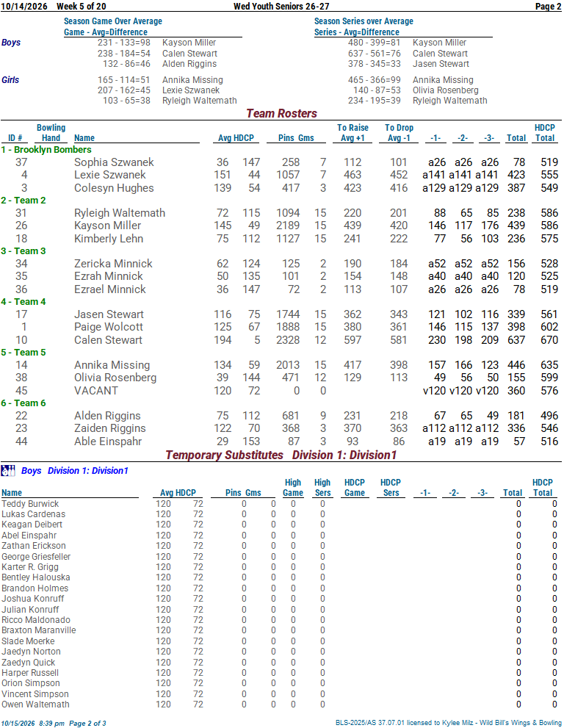Click Zathan Erickson in substitutes list

pyautogui.click(x=34, y=546)
